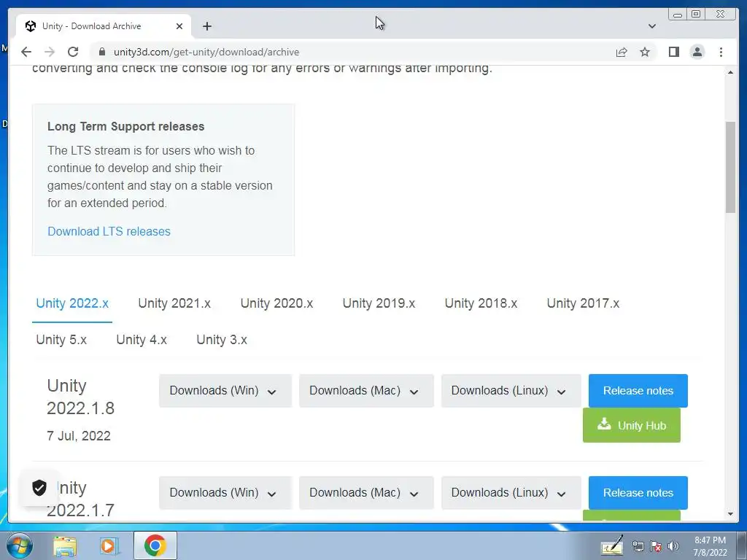Click the pen input tray icon

[612, 545]
